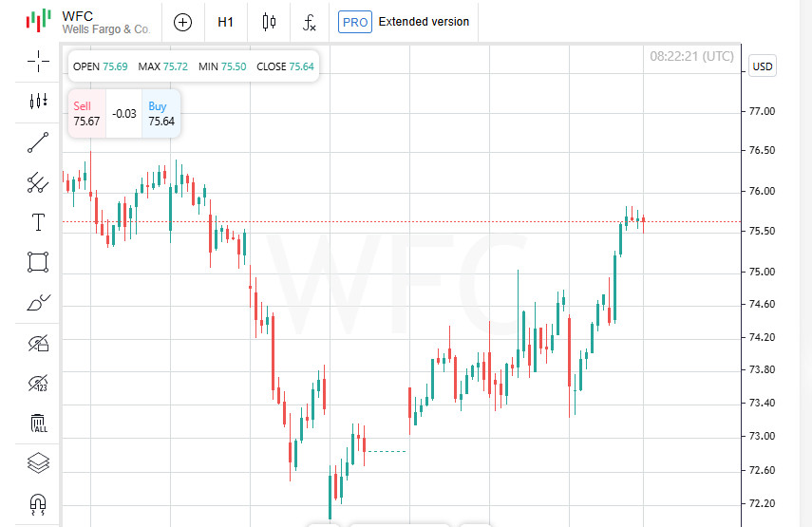Screen dimensions: 812x527
Task: Click the Sell 75.67 button
Action: (86, 114)
